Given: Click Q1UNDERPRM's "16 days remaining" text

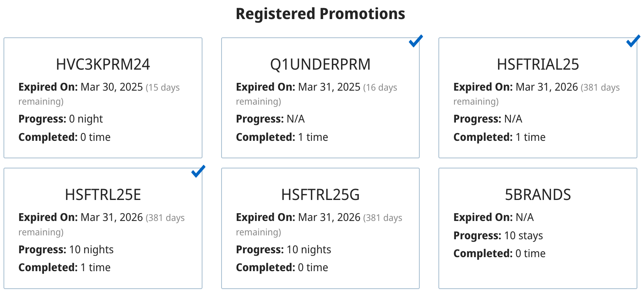Looking at the screenshot, I should tap(380, 88).
